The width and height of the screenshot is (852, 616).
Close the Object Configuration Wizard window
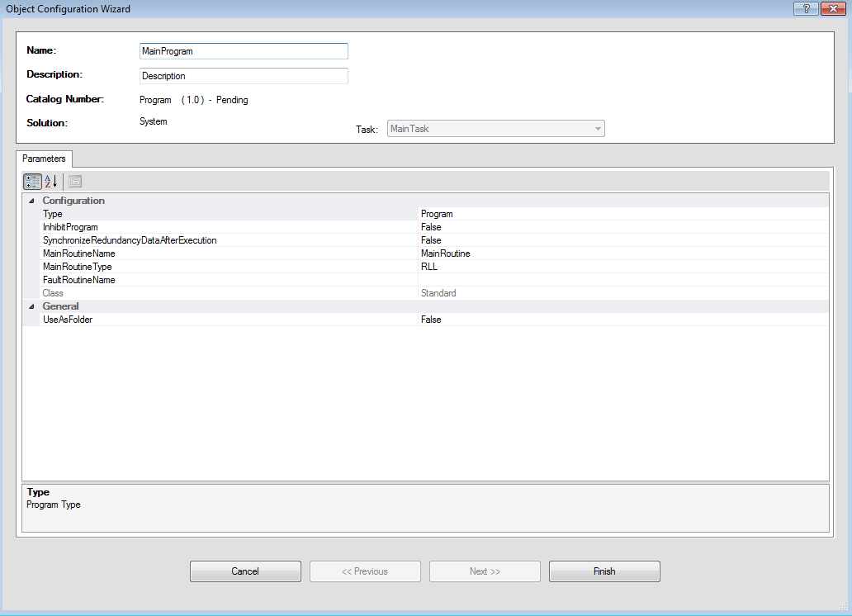(833, 8)
